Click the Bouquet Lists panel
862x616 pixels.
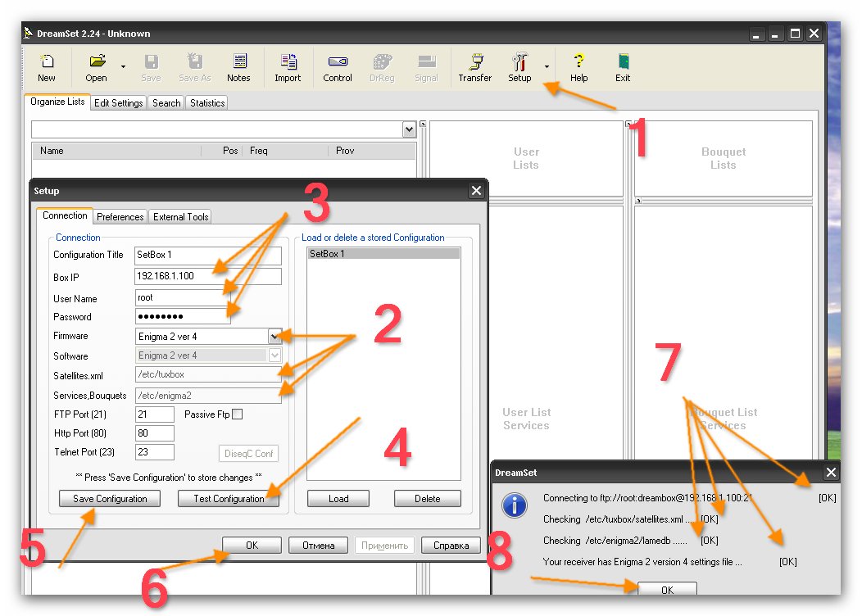coord(724,158)
